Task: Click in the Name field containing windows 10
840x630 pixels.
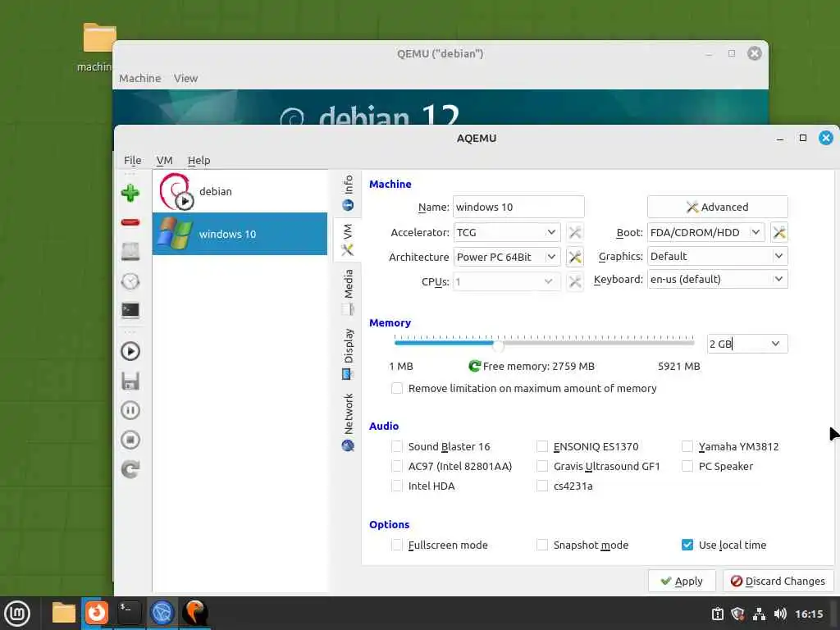Action: [518, 207]
